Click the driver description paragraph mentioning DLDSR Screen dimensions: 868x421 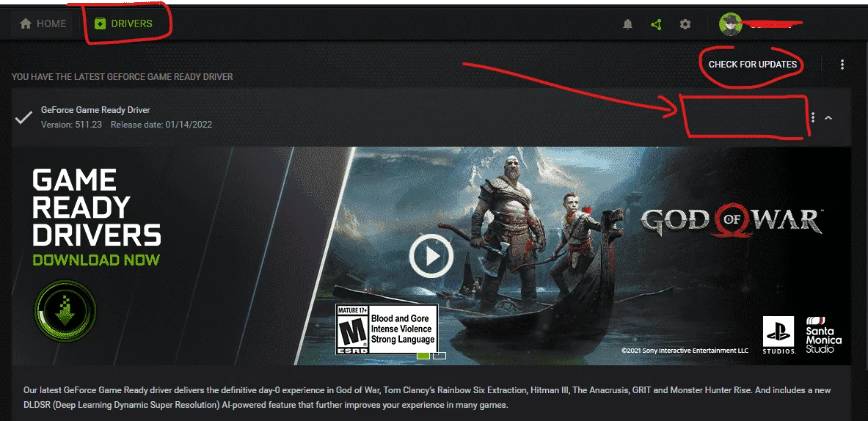pyautogui.click(x=427, y=398)
